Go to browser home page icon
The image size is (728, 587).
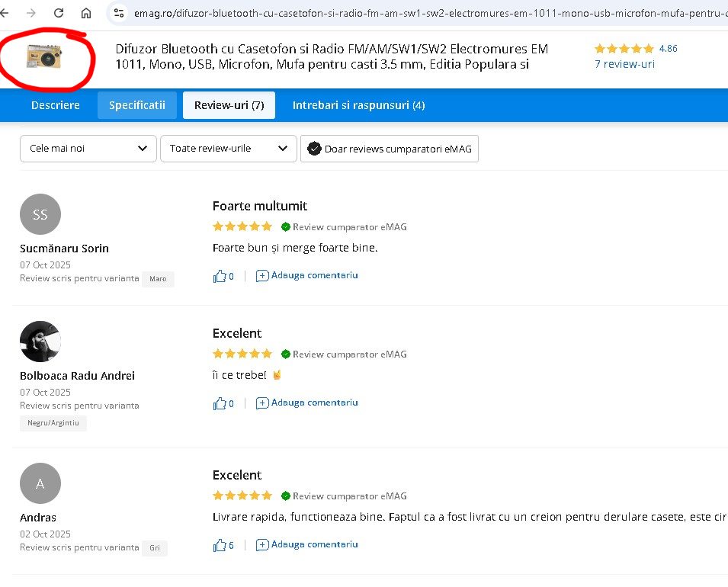(86, 13)
